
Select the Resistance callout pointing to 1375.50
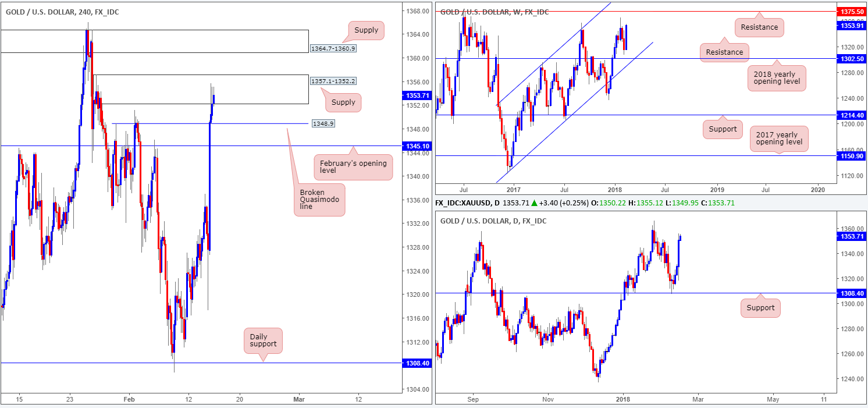click(759, 27)
